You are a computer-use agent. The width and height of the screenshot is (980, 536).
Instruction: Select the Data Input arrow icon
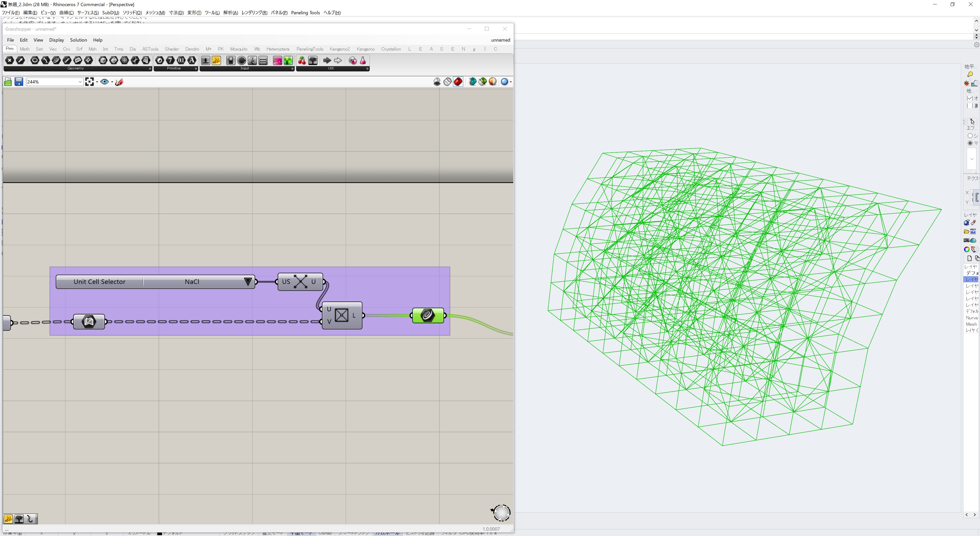[327, 60]
